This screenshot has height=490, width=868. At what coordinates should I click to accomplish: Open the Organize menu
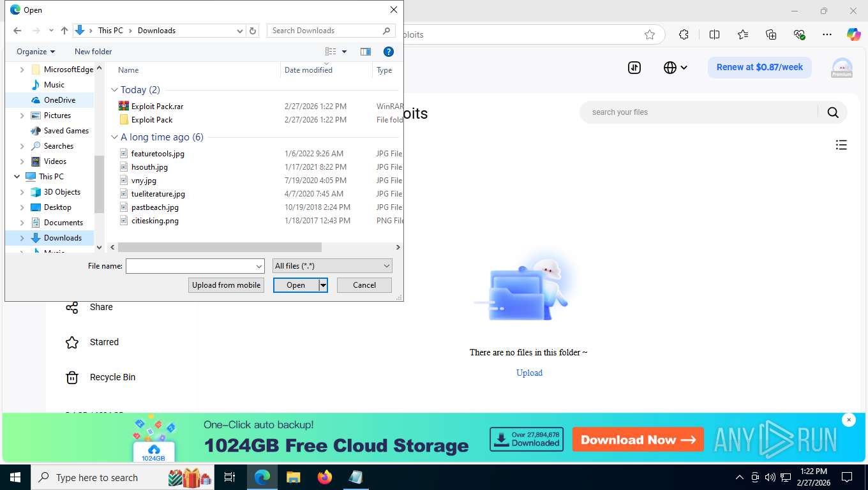(x=36, y=52)
